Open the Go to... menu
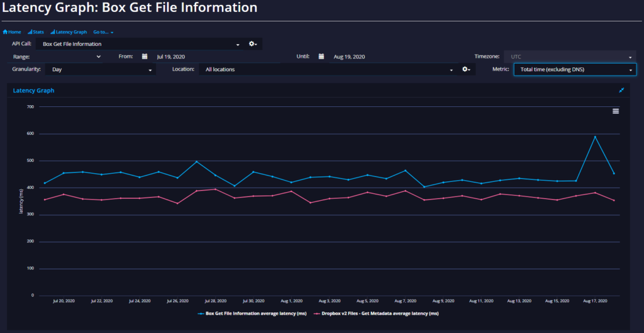 coord(103,31)
